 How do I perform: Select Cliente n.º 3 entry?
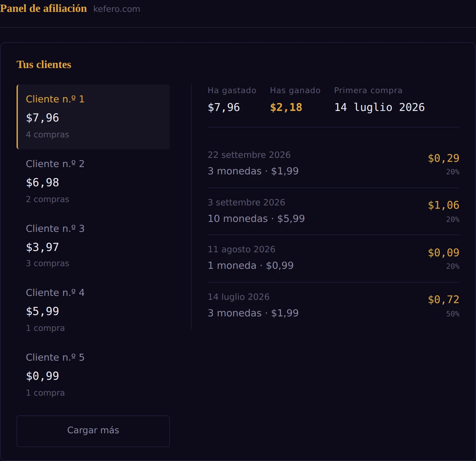93,246
